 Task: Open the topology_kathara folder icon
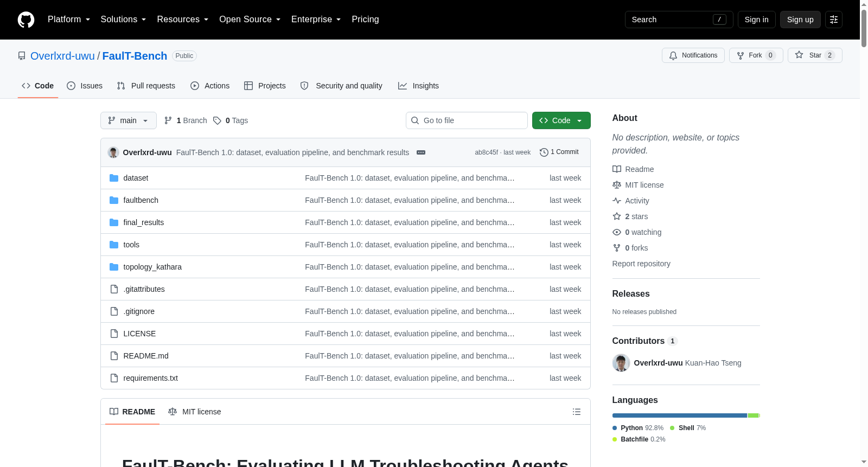114,267
